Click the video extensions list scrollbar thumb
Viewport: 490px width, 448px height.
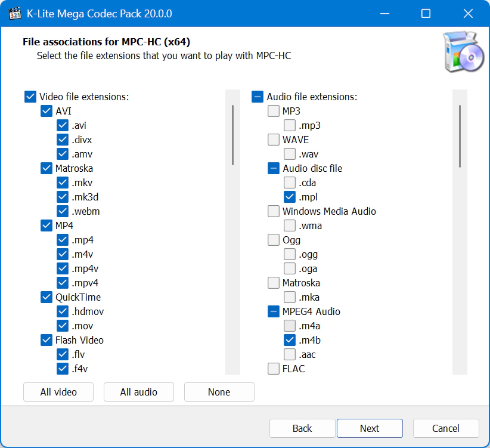[233, 135]
